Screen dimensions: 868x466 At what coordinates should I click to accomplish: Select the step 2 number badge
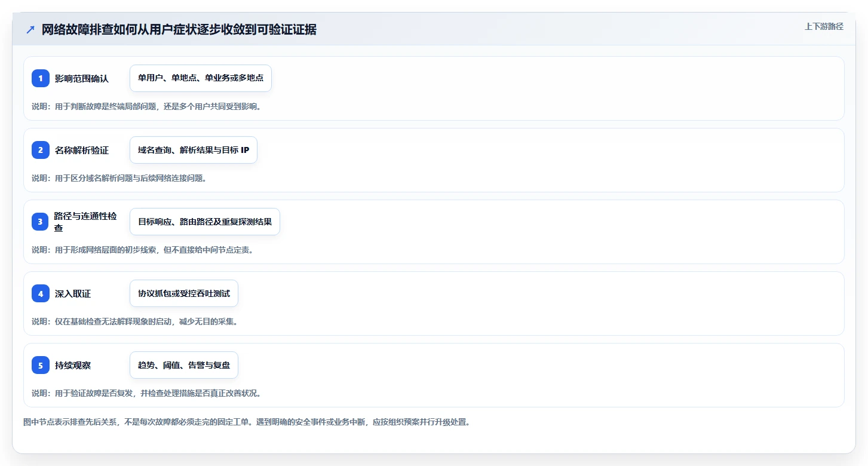[41, 150]
